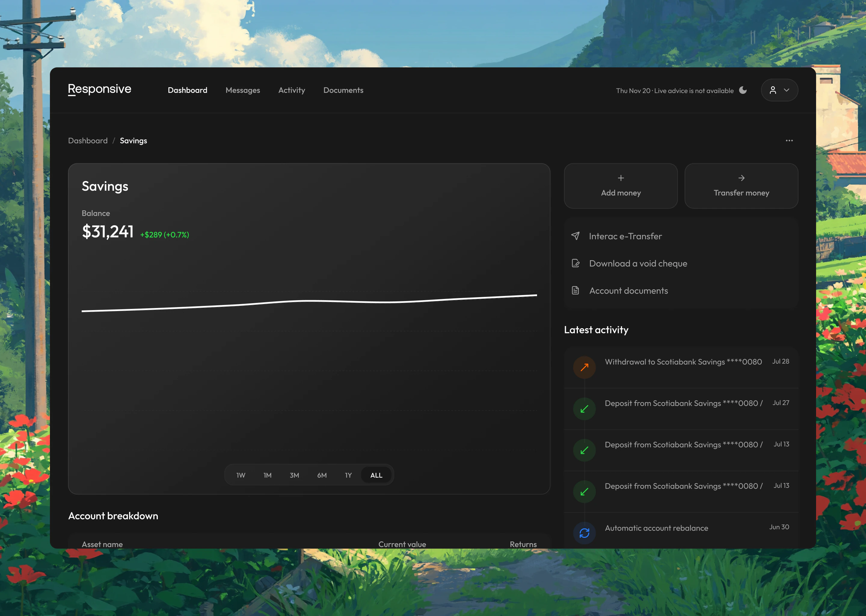Select the 1W chart range
This screenshot has height=616, width=866.
tap(241, 475)
